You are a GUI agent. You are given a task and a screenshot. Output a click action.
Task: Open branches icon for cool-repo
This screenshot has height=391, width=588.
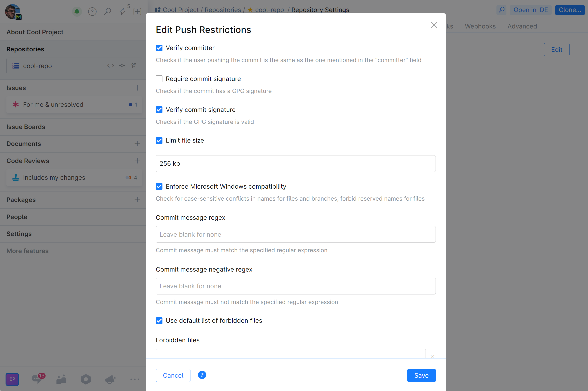(134, 66)
